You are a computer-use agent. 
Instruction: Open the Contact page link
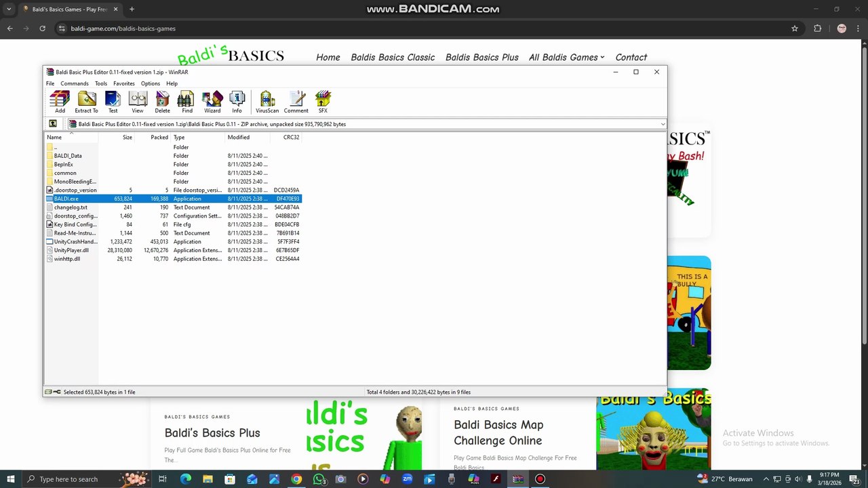coord(631,58)
